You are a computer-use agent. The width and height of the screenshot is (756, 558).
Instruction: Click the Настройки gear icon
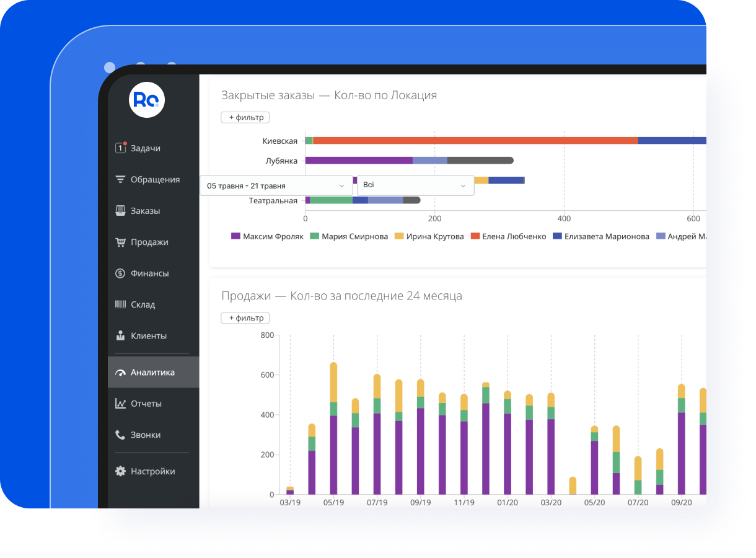click(x=120, y=471)
